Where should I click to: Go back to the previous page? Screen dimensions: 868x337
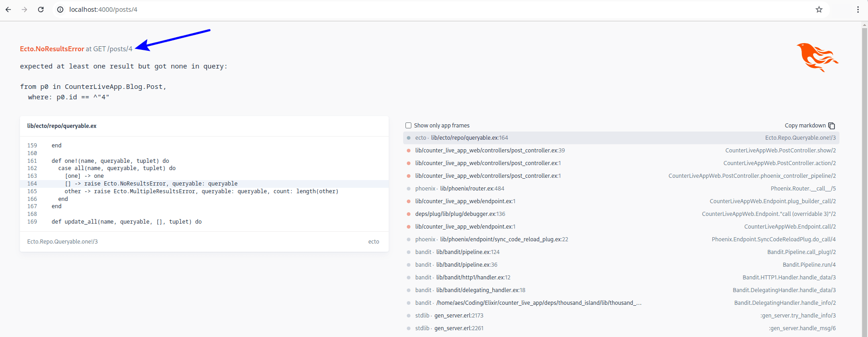coord(8,9)
